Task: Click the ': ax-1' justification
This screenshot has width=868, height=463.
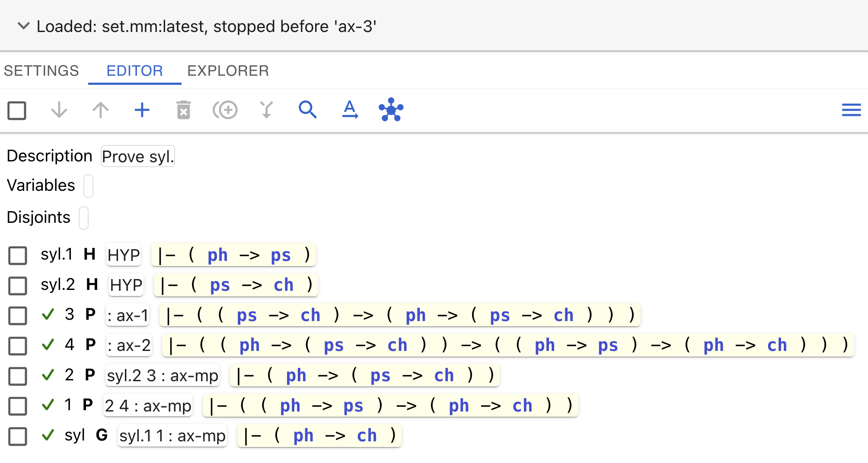Action: click(128, 315)
